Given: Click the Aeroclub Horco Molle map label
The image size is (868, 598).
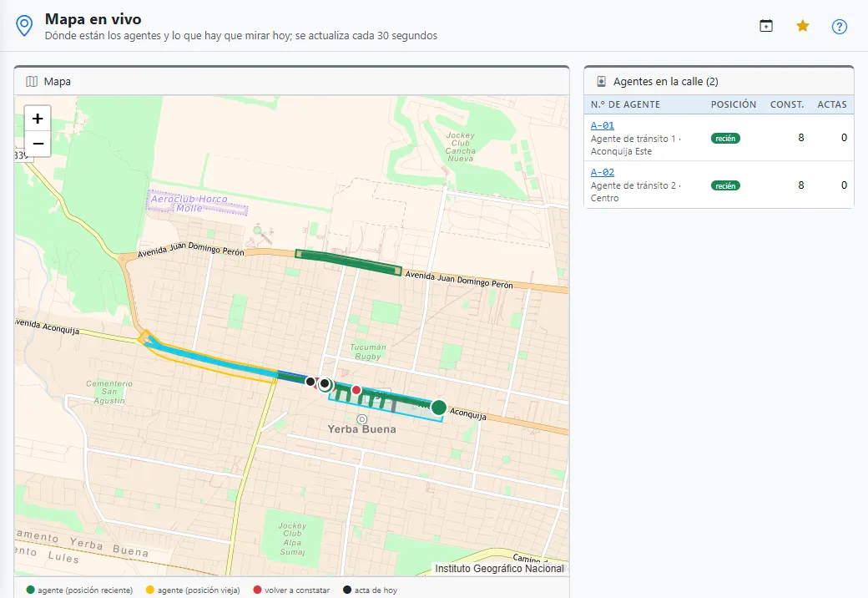Looking at the screenshot, I should point(189,203).
